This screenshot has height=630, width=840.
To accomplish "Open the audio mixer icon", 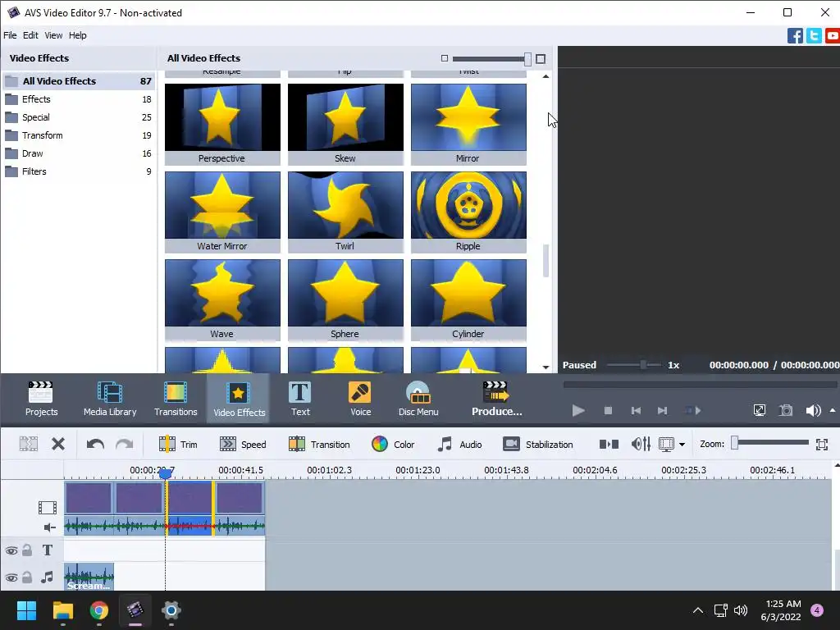I will coord(641,444).
